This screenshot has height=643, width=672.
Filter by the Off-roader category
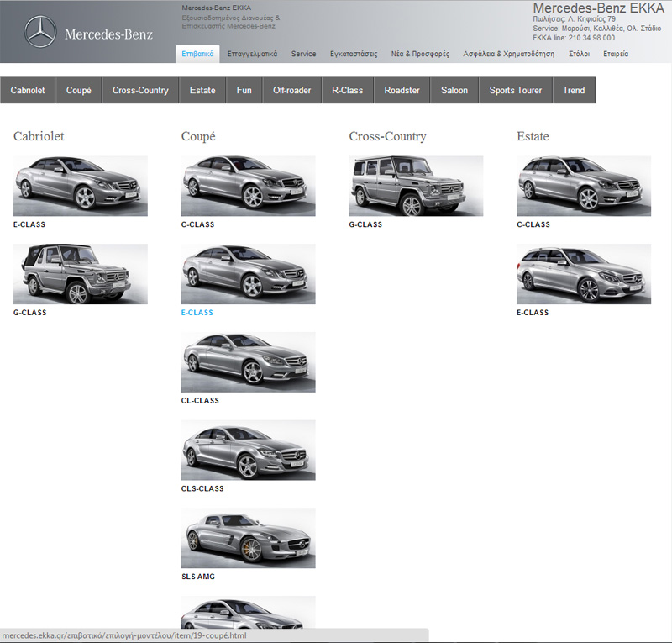click(x=291, y=91)
